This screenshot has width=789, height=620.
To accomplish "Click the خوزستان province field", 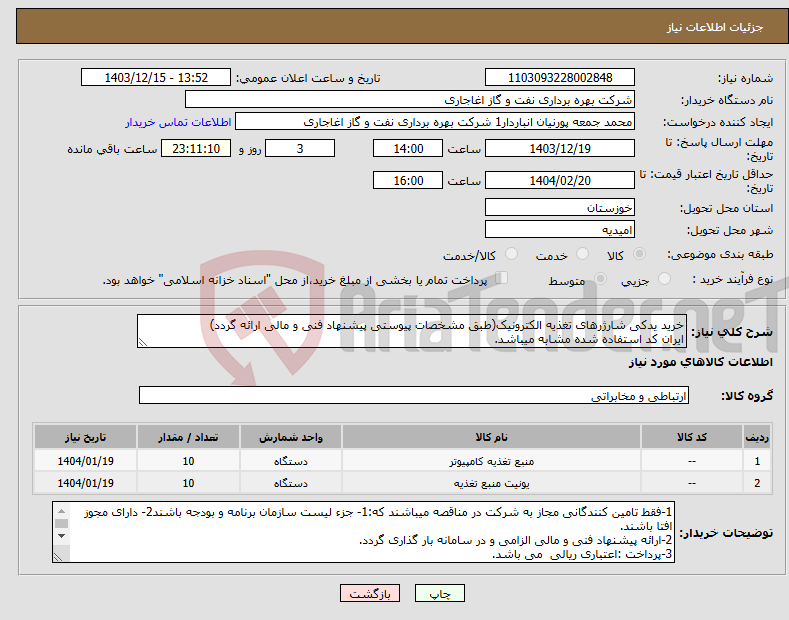I will click(x=560, y=207).
